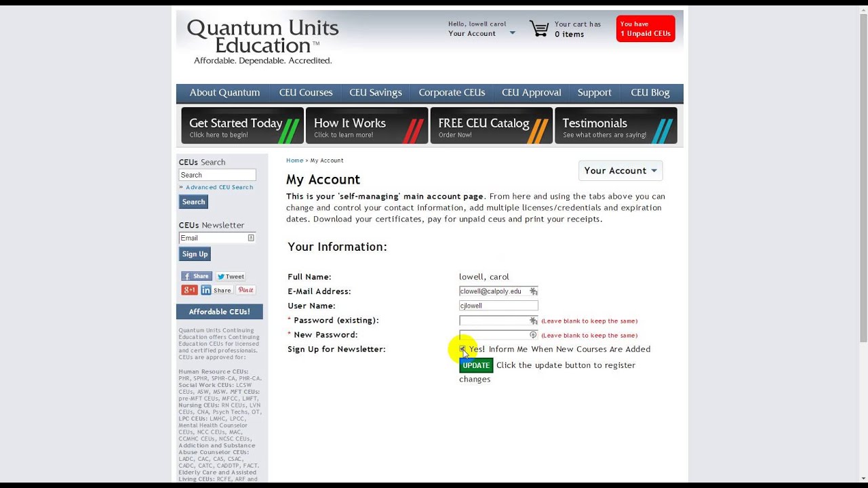Pin the page with Pinterest button
This screenshot has width=868, height=488.
point(245,290)
